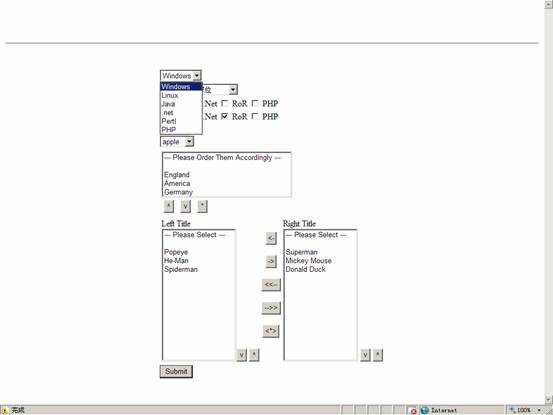
Task: Choose PHP in the open dropdown list
Action: click(181, 130)
